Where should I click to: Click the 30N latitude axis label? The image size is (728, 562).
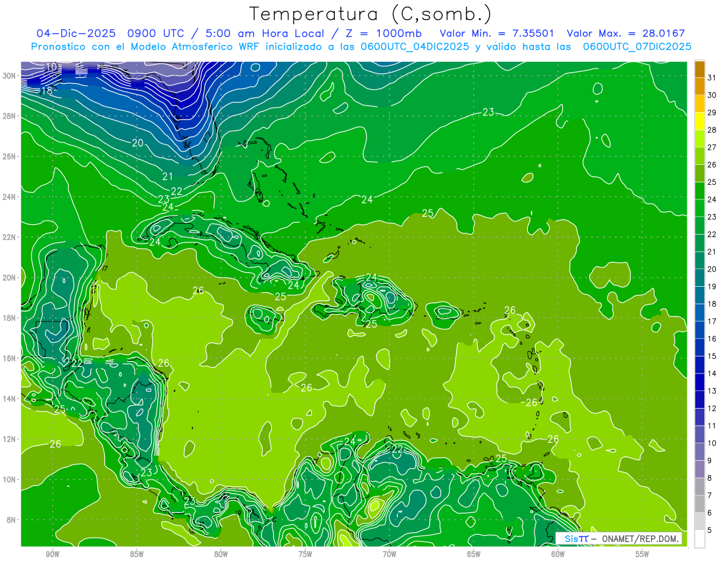point(8,76)
